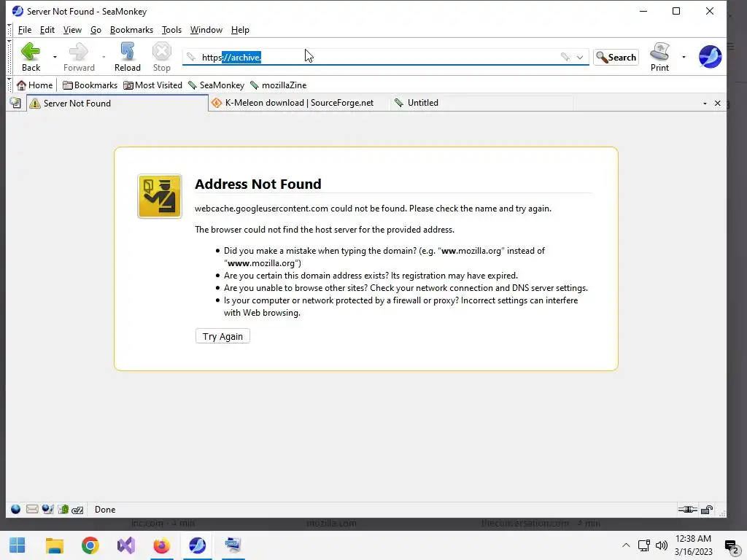Open the View menu
The width and height of the screenshot is (747, 560).
[x=72, y=30]
